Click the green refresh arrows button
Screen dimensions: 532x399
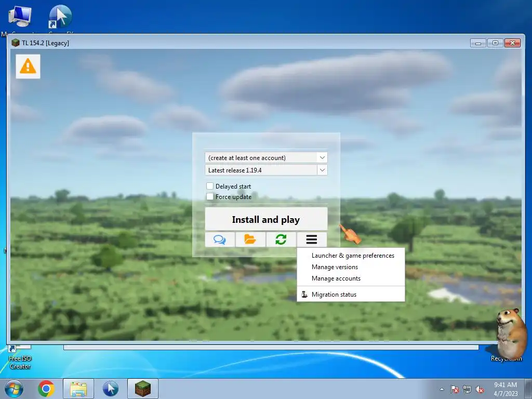281,240
